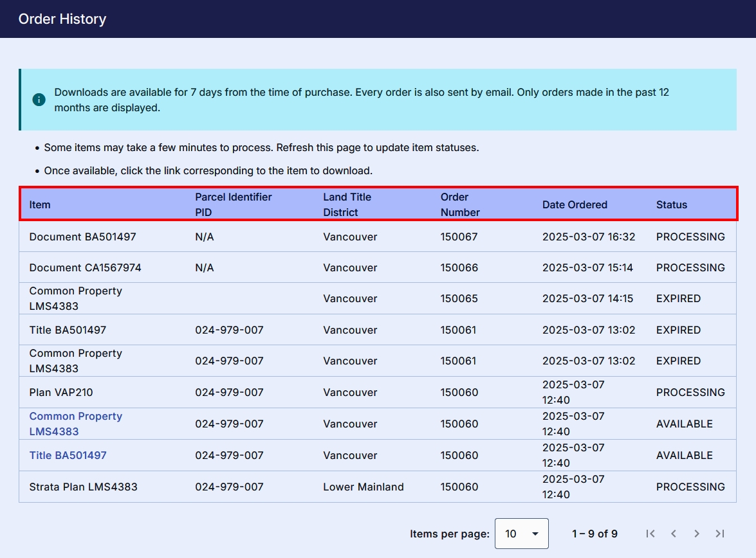Click the download link instruction bullet text
This screenshot has width=756, height=558.
click(208, 170)
